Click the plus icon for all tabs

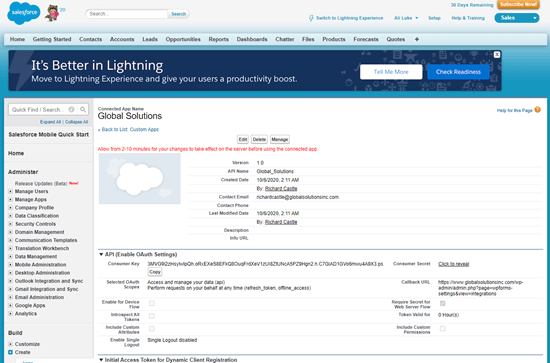417,39
